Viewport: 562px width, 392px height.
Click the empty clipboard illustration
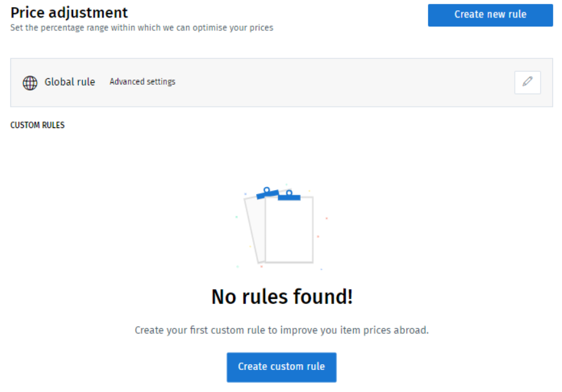click(281, 228)
